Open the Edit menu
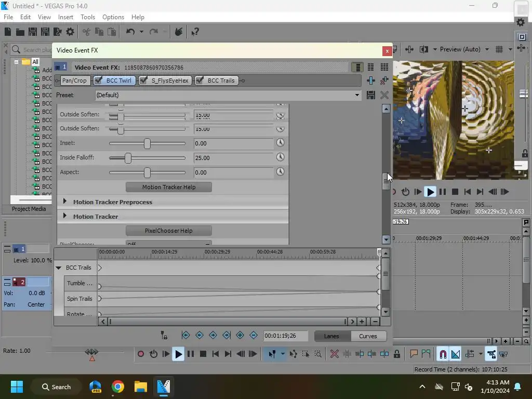Screen dimensions: 532x399 tap(25, 17)
